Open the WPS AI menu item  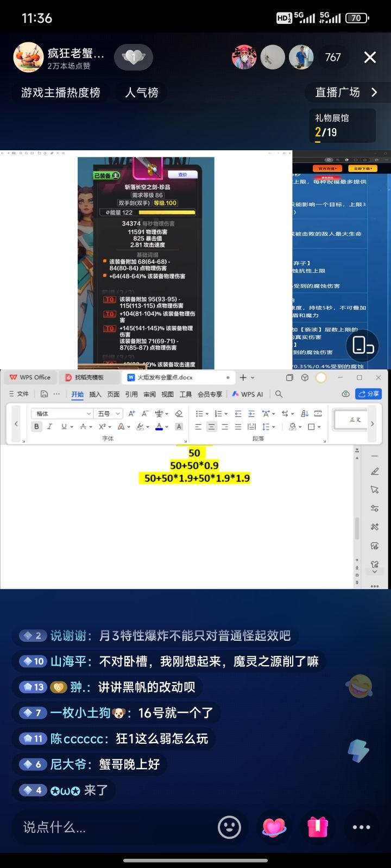point(248,394)
